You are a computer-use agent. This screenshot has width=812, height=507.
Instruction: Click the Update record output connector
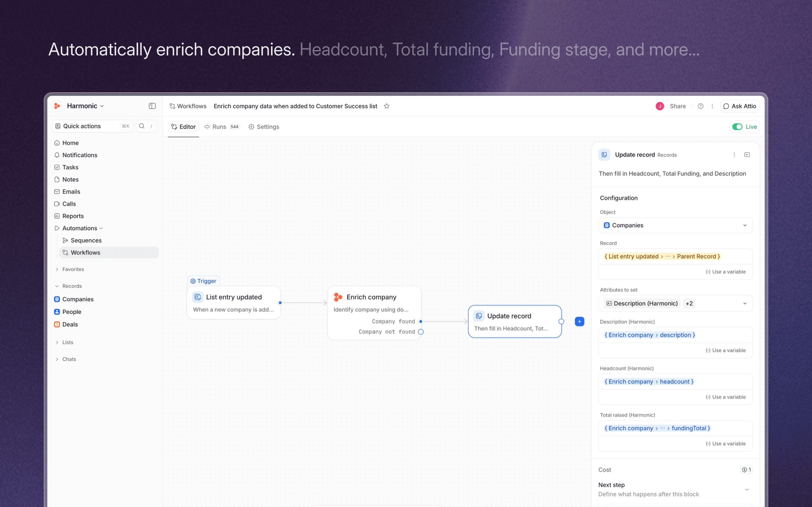561,321
